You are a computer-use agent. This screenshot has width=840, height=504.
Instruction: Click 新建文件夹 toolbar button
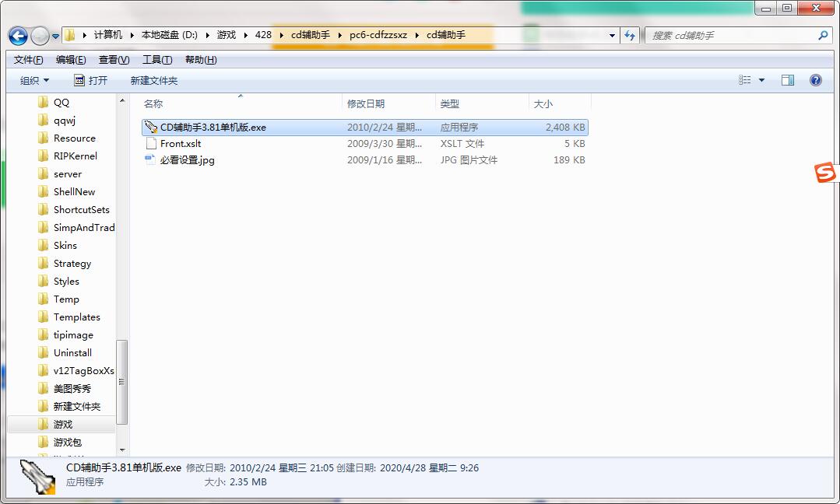[153, 81]
